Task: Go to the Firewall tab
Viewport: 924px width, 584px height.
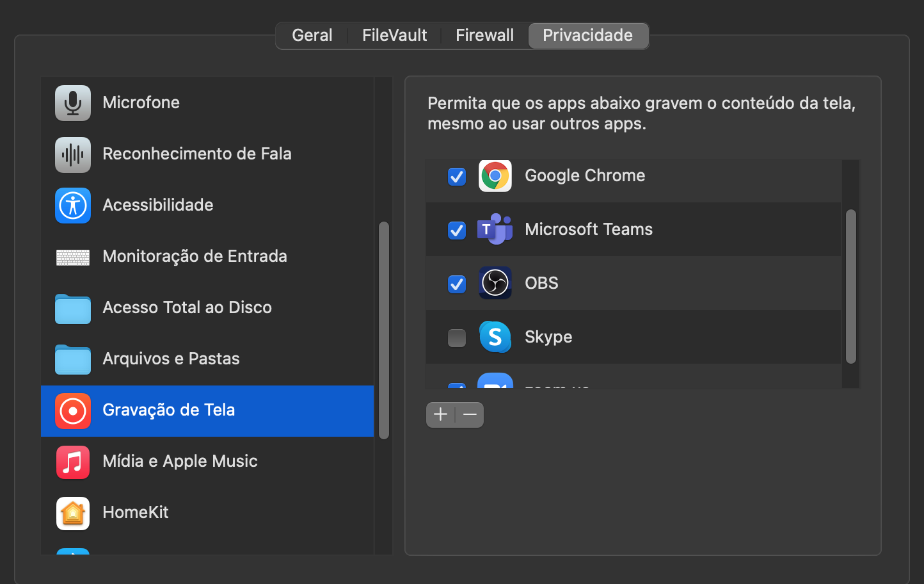Action: point(484,35)
